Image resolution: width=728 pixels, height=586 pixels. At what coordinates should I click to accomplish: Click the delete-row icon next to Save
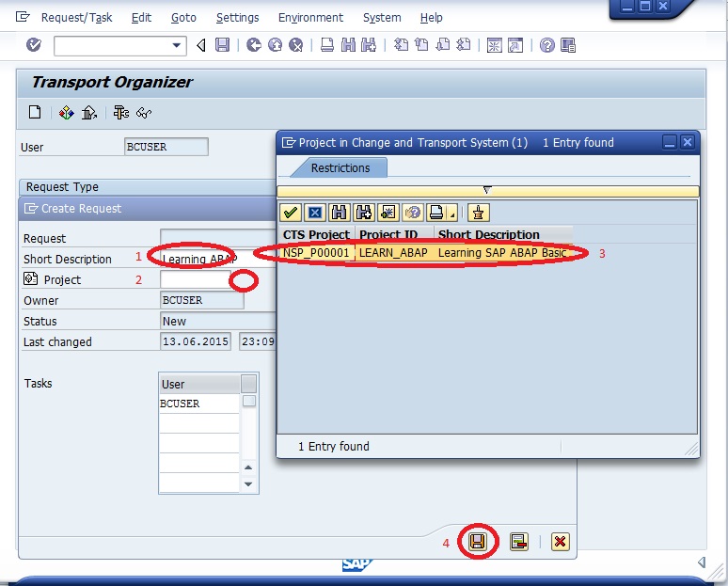pyautogui.click(x=518, y=542)
